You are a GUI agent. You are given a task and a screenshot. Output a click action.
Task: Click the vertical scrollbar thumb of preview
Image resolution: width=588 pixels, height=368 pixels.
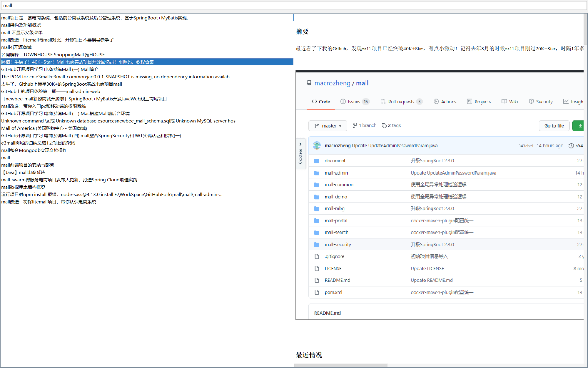coord(586,29)
